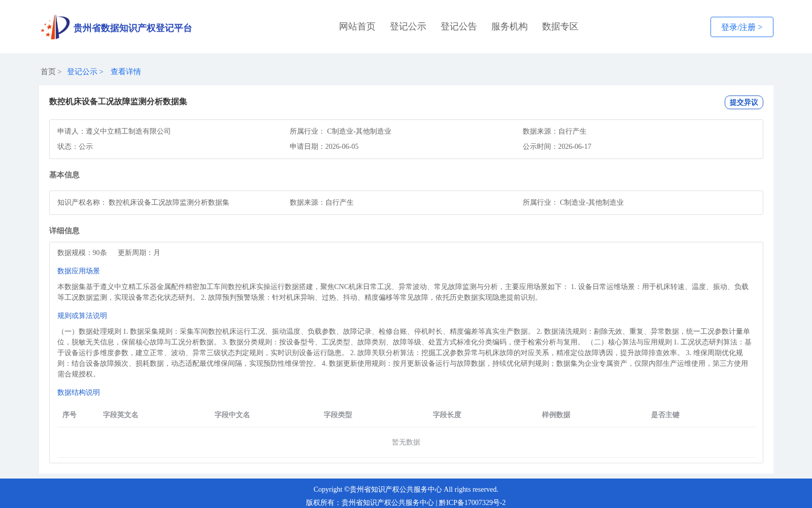Click the platform logo icon

(x=55, y=27)
